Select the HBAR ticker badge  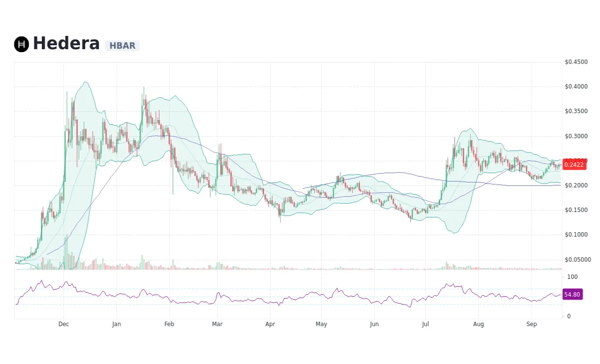(x=122, y=46)
